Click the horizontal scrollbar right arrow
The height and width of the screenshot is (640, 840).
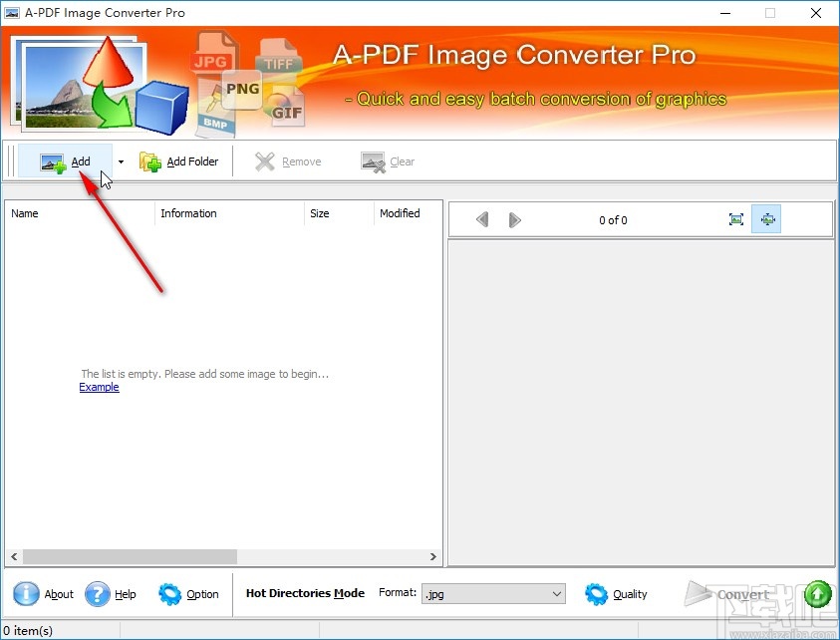[432, 557]
